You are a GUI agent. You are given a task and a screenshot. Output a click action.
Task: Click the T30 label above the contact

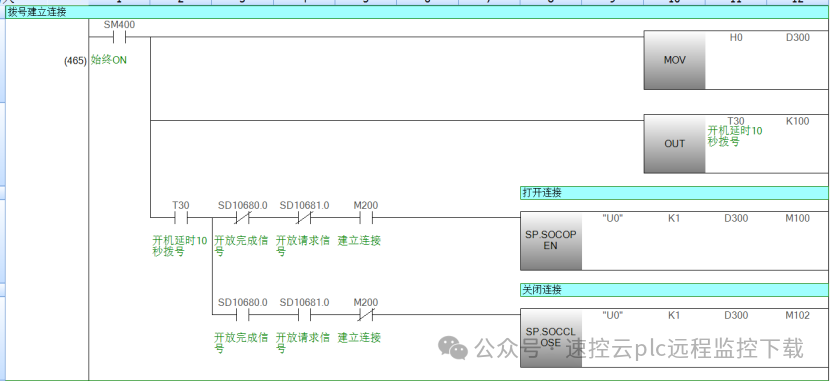point(181,205)
